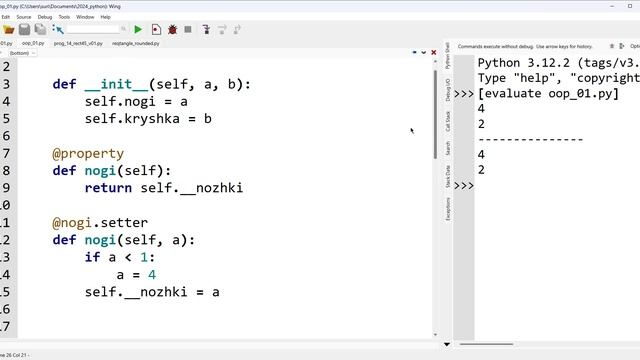Screen dimensions: 640x360
Task: Open a file with the folder icon
Action: [x=9, y=29]
